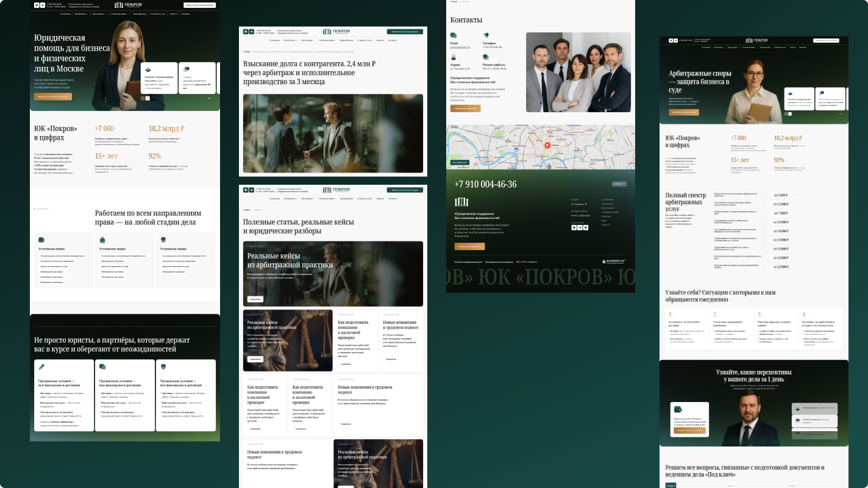Click WhatsApp icon on articles page header
The height and width of the screenshot is (488, 868).
246,190
